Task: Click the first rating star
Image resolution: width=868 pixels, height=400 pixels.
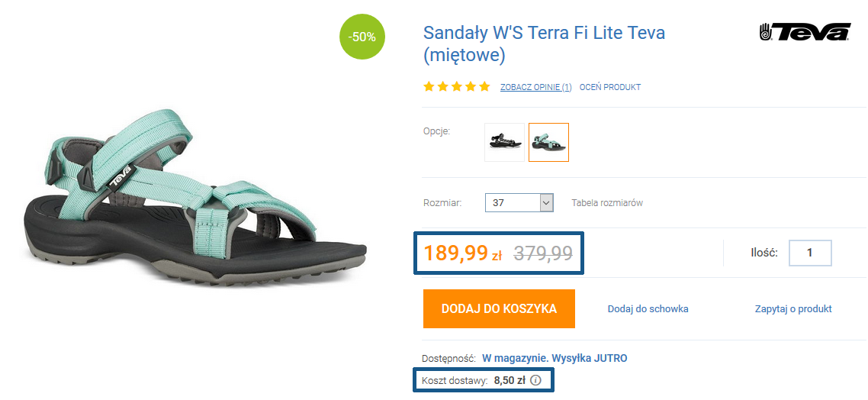Action: 429,87
